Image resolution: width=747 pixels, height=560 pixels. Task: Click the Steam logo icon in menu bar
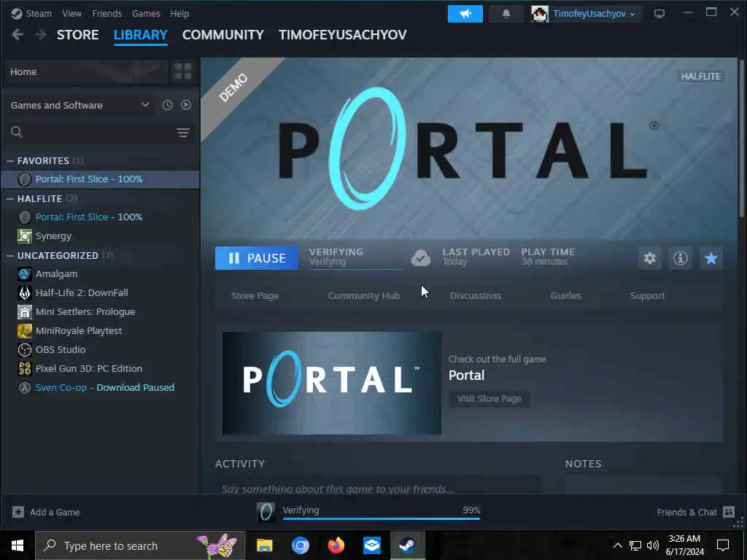pos(17,13)
